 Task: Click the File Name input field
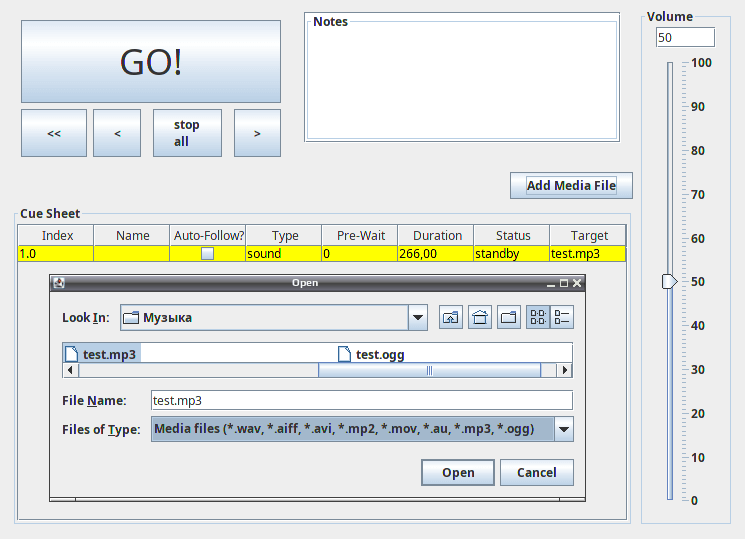[x=362, y=400]
